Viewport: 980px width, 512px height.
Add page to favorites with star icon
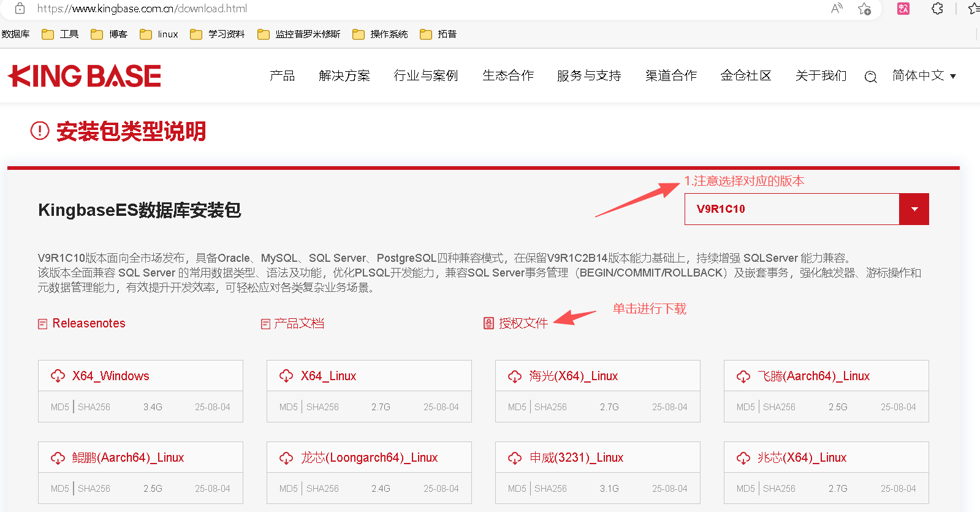coord(864,9)
